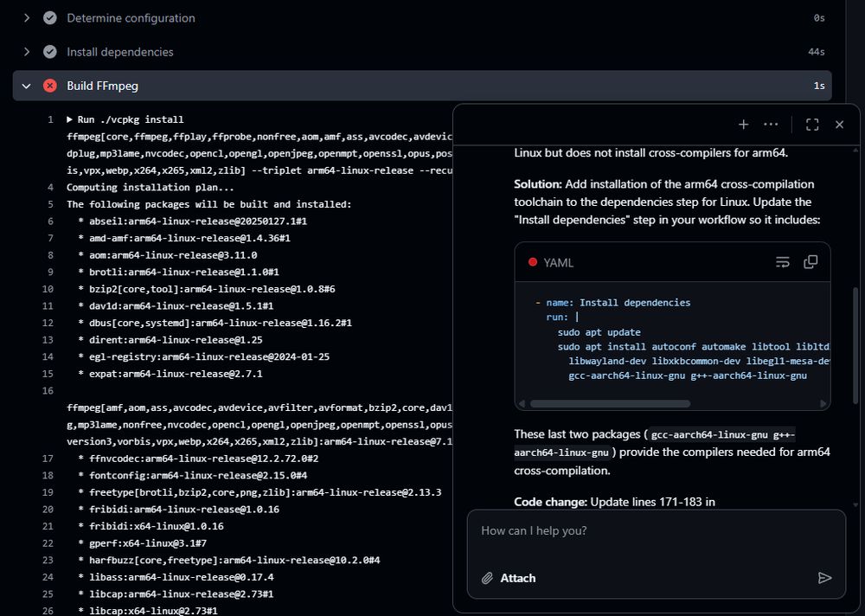Image resolution: width=865 pixels, height=616 pixels.
Task: Click log line number 16
Action: 48,391
